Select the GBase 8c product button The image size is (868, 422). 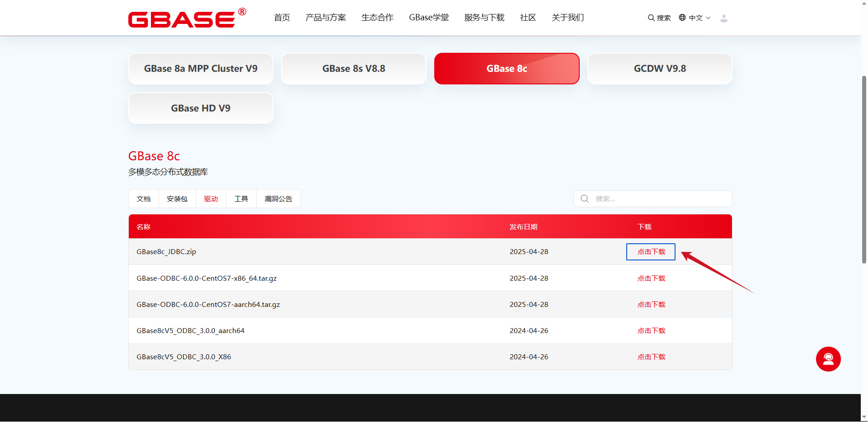click(x=507, y=69)
